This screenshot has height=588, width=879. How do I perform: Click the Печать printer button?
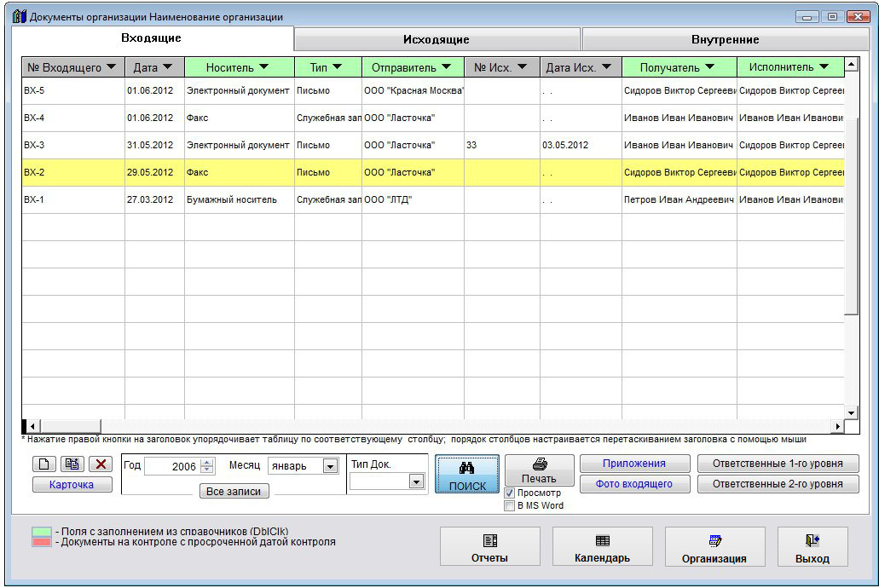(539, 470)
